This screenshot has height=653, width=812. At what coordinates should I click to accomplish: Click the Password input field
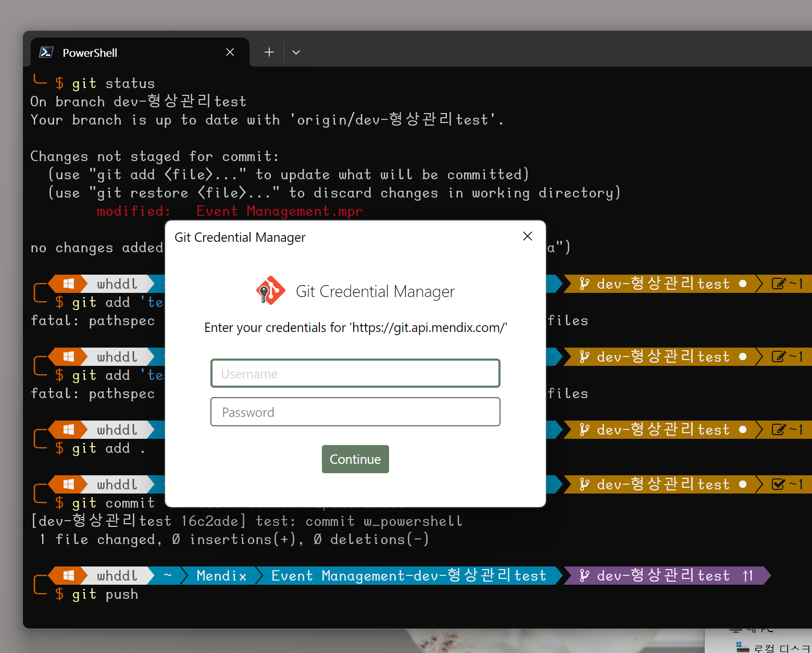(355, 412)
